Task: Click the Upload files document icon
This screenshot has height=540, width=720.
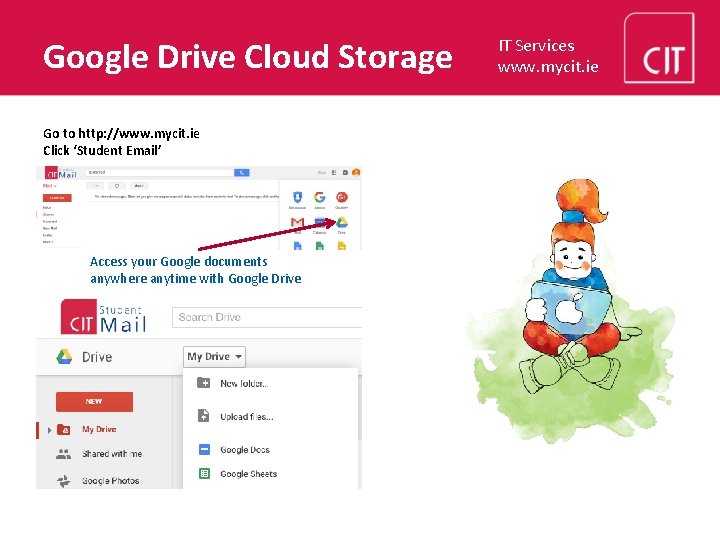Action: pyautogui.click(x=203, y=416)
